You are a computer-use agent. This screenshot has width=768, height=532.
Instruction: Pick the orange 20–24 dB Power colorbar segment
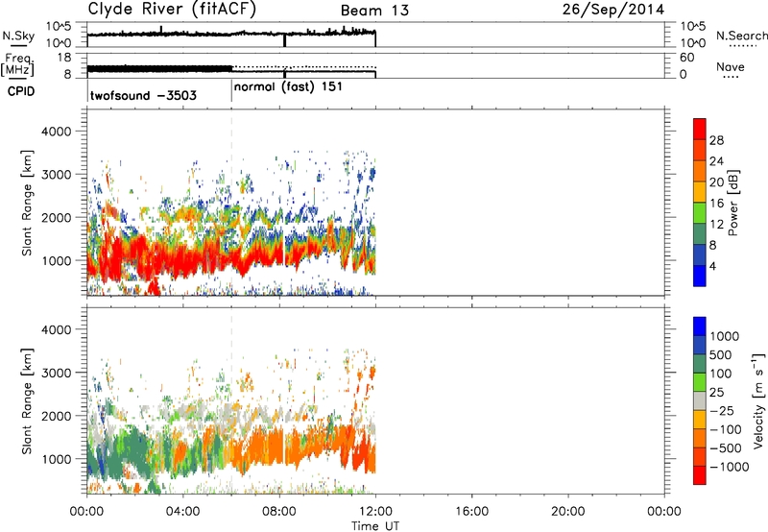[x=700, y=171]
